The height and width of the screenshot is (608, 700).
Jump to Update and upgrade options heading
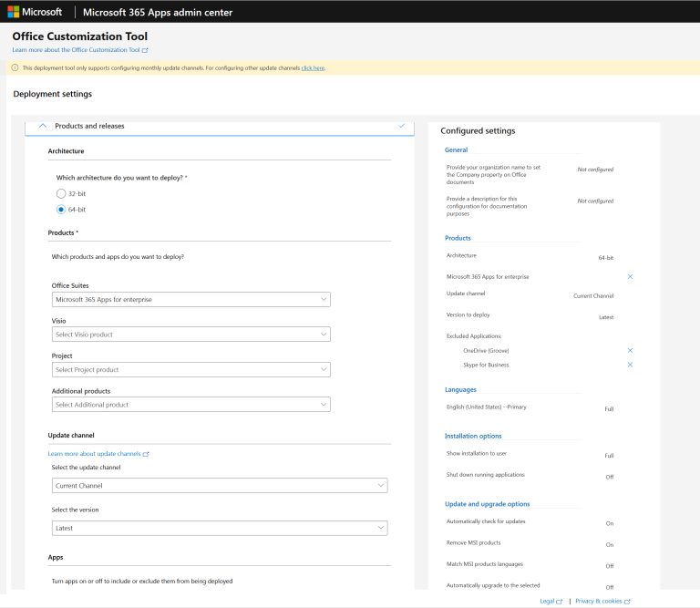(487, 504)
